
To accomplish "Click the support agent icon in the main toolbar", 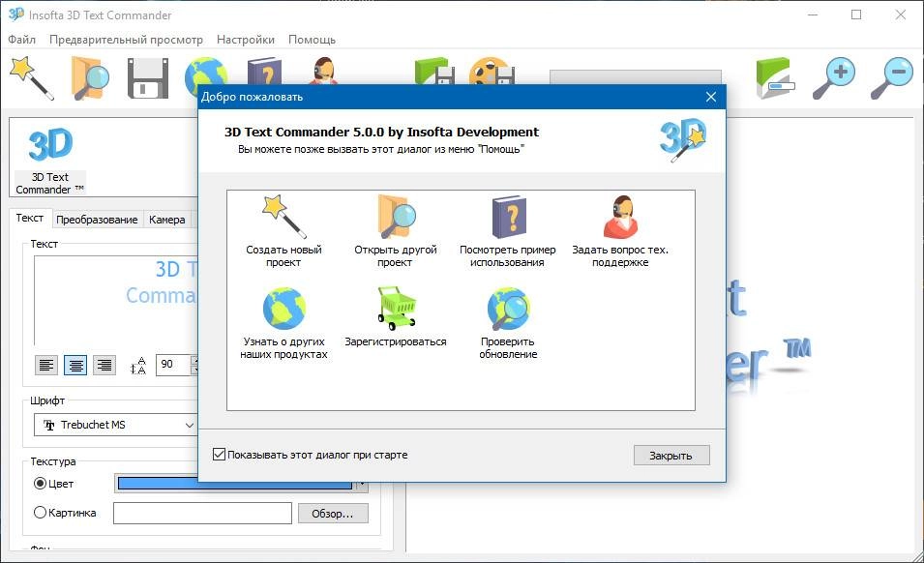I will pos(323,71).
